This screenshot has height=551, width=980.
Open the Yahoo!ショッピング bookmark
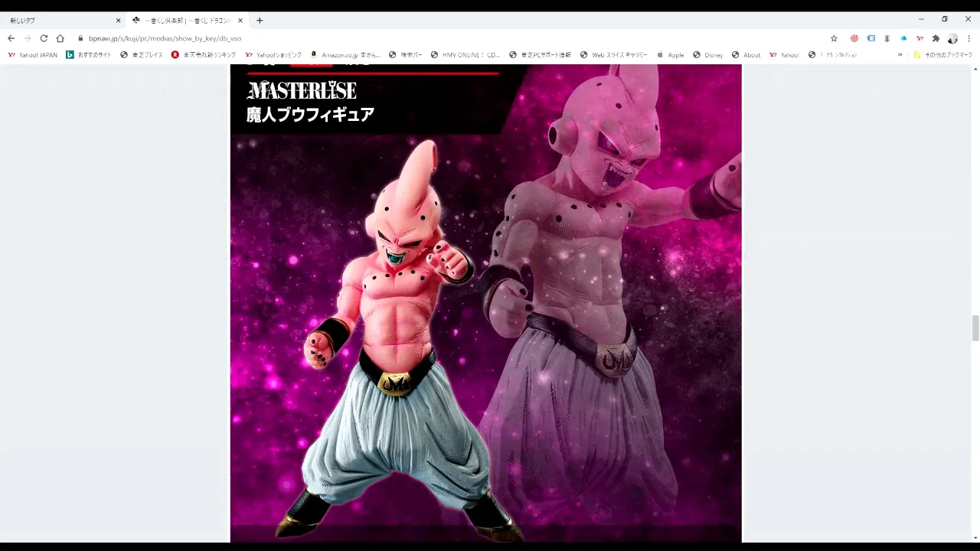click(273, 55)
